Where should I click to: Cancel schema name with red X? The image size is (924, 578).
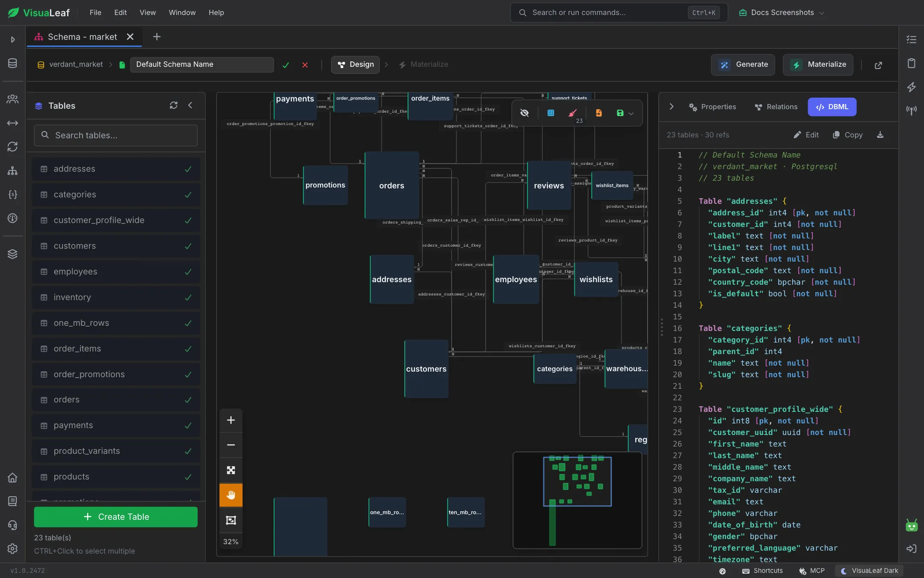pyautogui.click(x=305, y=65)
